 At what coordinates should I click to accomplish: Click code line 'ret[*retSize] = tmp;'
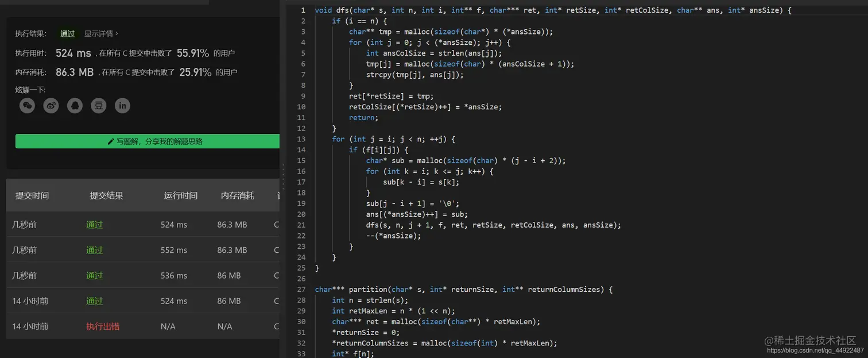pos(392,96)
